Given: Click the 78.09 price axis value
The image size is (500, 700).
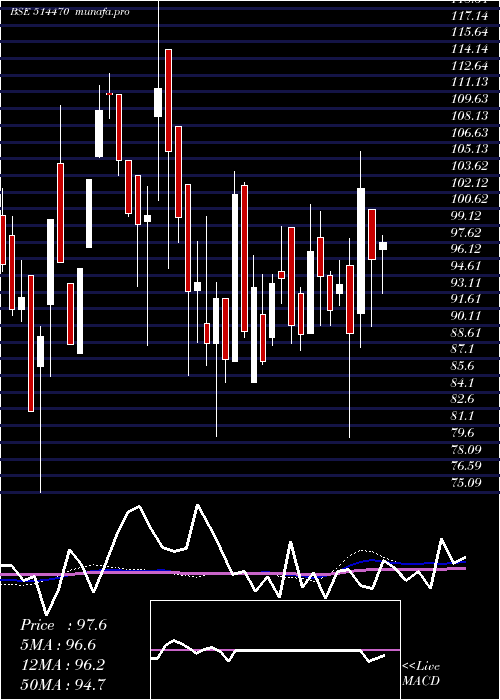Looking at the screenshot, I should click(466, 449).
